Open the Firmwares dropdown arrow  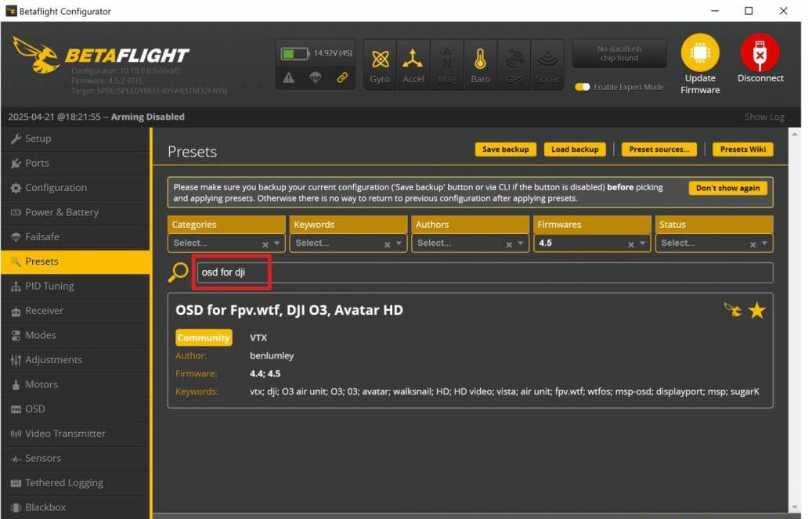coord(643,243)
